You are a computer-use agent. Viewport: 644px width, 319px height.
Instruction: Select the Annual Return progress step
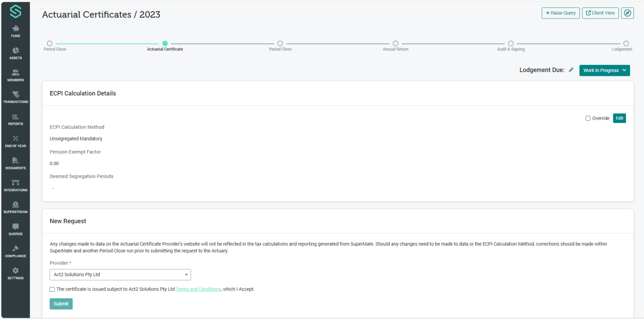click(395, 44)
